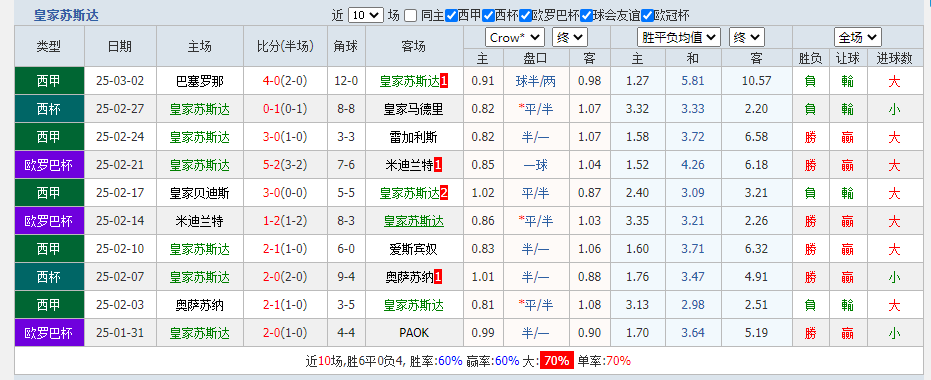
Task: Click away team 爱斯宾奴
Action: pos(413,249)
